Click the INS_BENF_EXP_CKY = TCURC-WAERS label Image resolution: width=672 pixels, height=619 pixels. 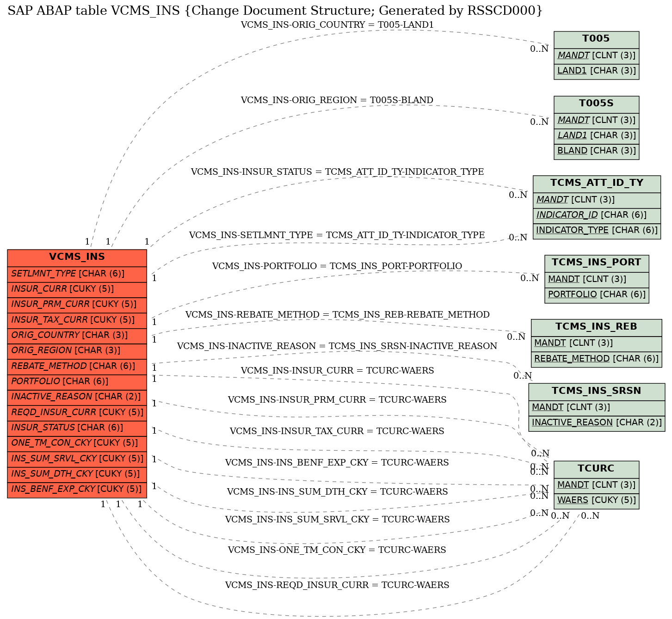pos(337,463)
